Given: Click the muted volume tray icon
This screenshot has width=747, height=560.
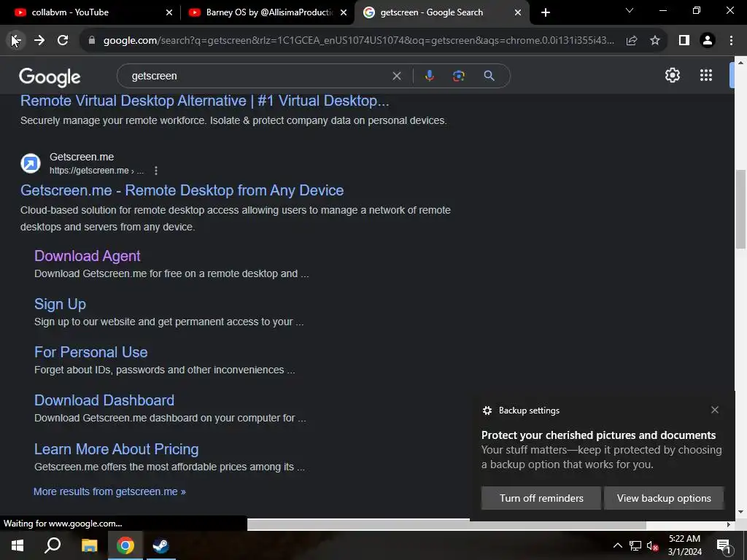Looking at the screenshot, I should 653,546.
